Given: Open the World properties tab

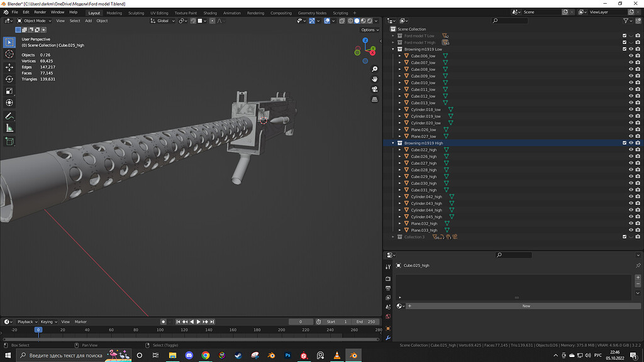Looking at the screenshot, I should 388,317.
